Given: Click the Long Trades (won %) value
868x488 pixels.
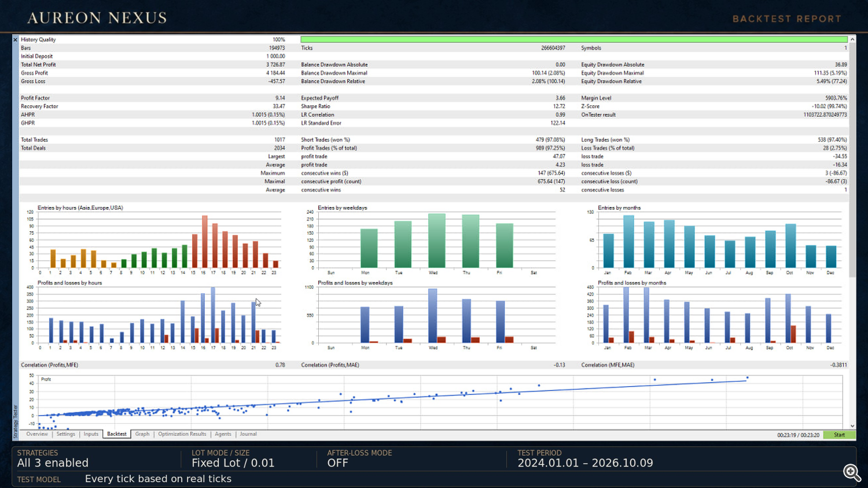Looking at the screenshot, I should (x=832, y=140).
